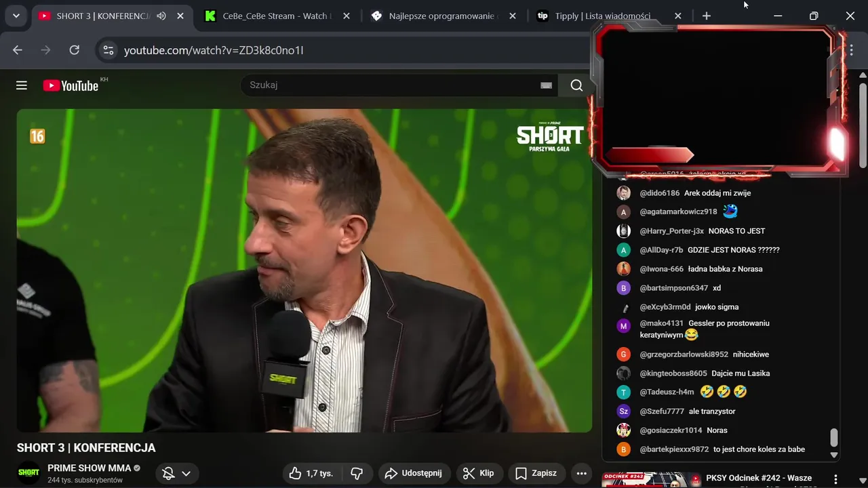Open @kingteoboss8605 avatar in chat

[623, 373]
